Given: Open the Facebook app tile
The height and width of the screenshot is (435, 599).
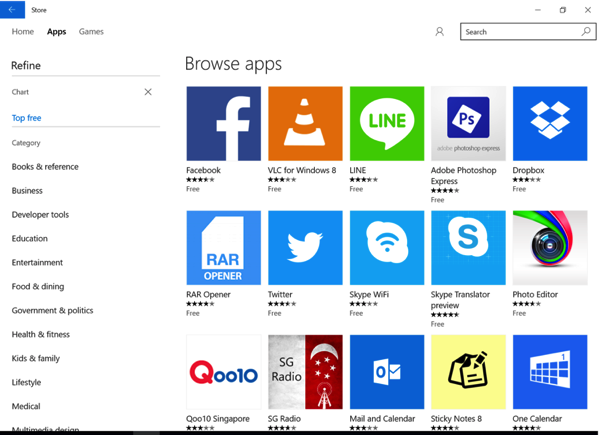Looking at the screenshot, I should [223, 123].
